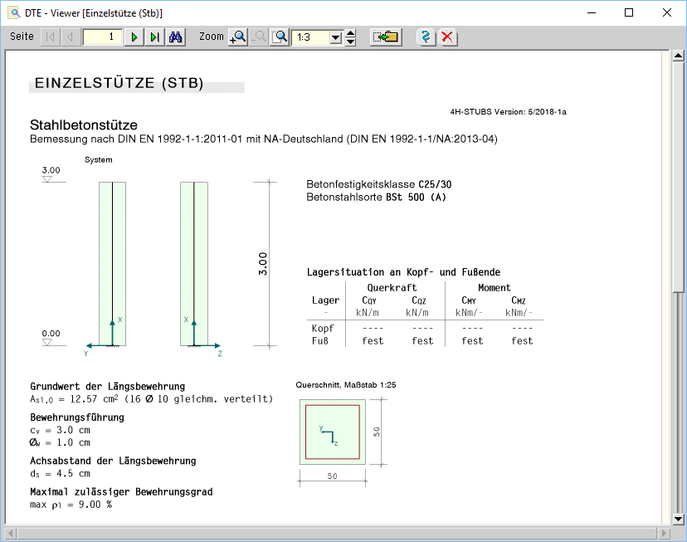Click the fit-to-page magnifier icon
The width and height of the screenshot is (687, 542).
pyautogui.click(x=280, y=37)
